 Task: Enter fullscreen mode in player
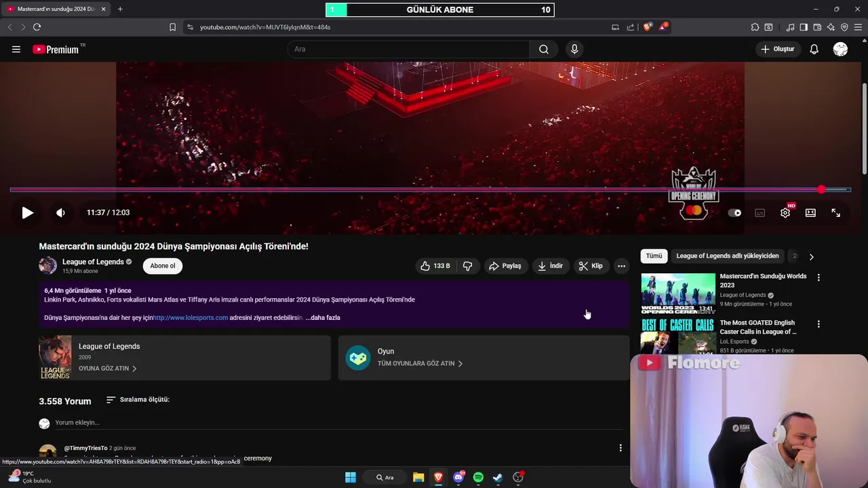pyautogui.click(x=836, y=213)
